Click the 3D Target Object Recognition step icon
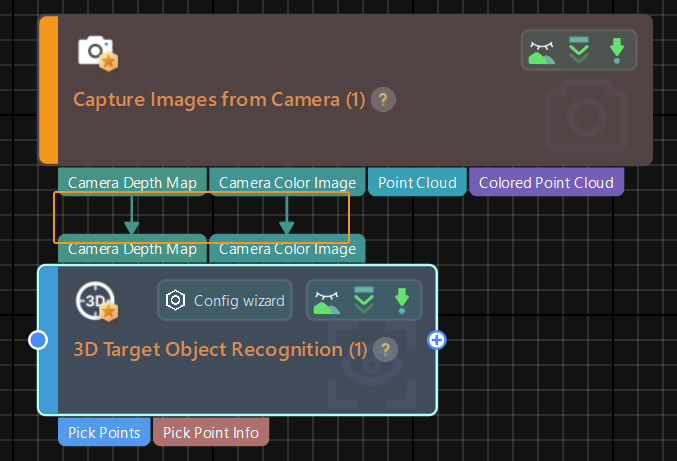Image resolution: width=677 pixels, height=461 pixels. pos(97,301)
